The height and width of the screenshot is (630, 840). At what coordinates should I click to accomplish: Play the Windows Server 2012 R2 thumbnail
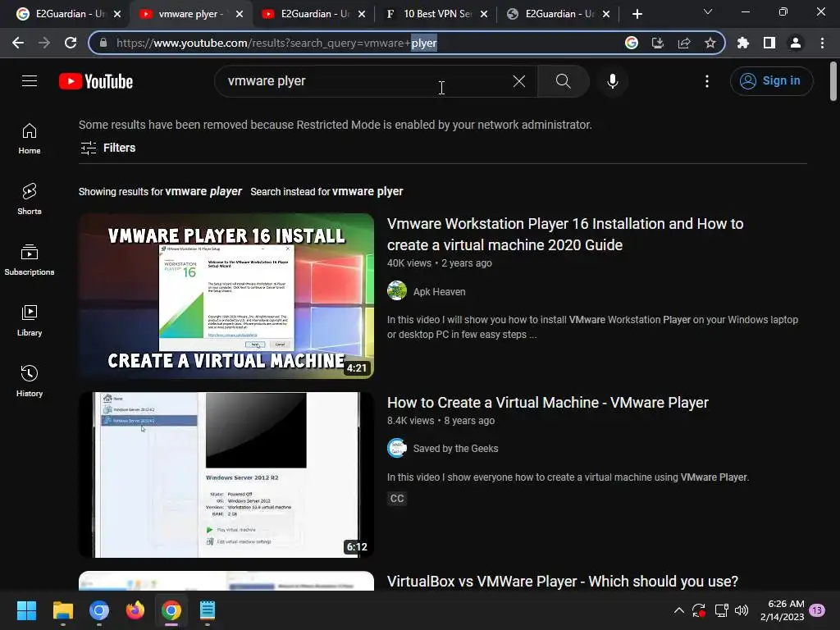226,475
